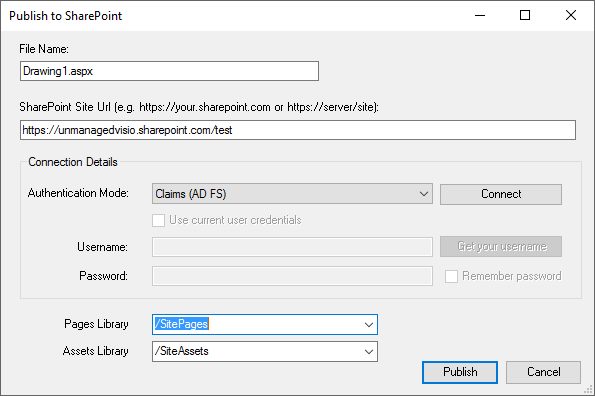Click the Username input field

point(292,247)
